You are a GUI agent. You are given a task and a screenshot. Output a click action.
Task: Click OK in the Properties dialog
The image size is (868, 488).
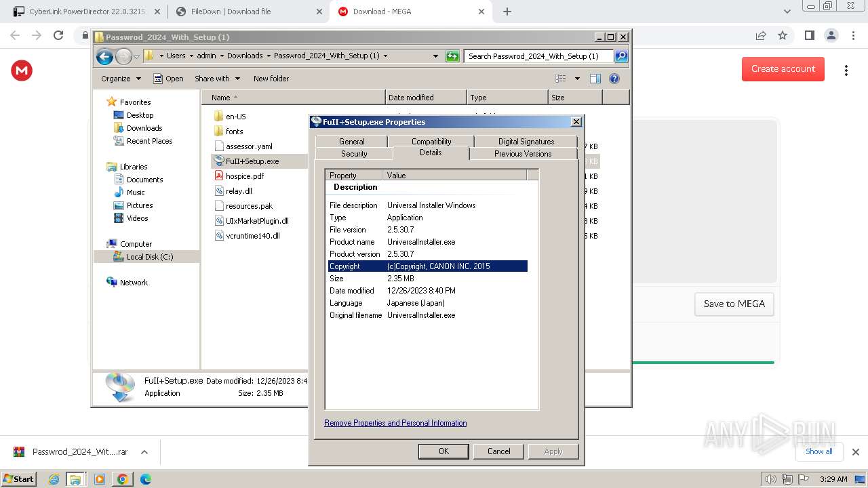[x=443, y=451]
